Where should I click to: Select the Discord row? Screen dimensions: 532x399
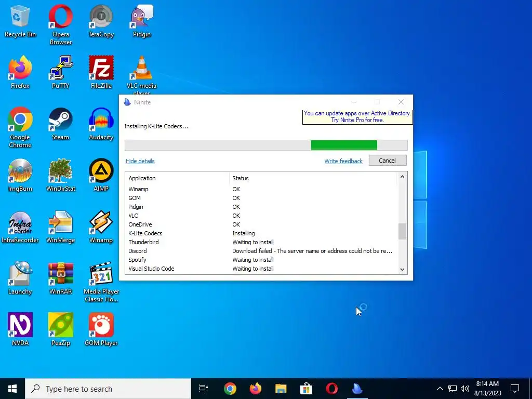[261, 251]
